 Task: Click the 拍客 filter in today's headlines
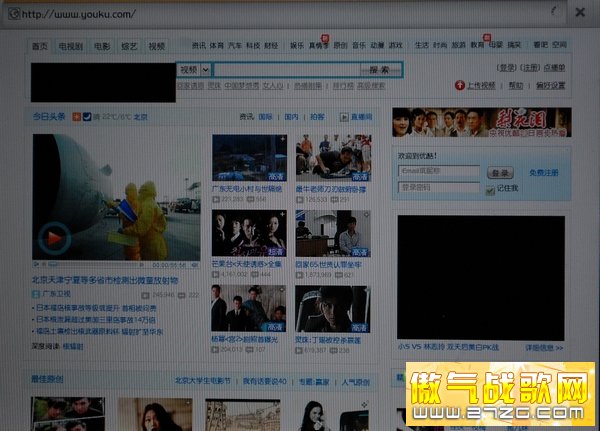317,117
